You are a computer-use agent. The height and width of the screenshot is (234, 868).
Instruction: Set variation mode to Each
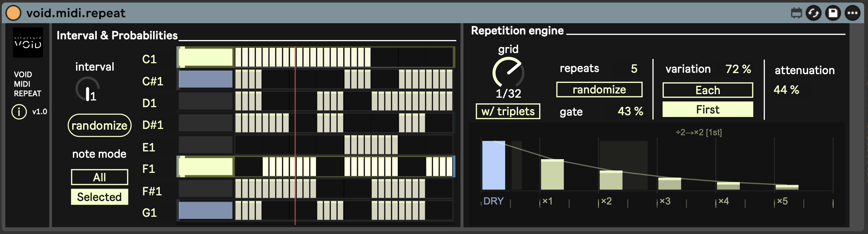(x=707, y=90)
